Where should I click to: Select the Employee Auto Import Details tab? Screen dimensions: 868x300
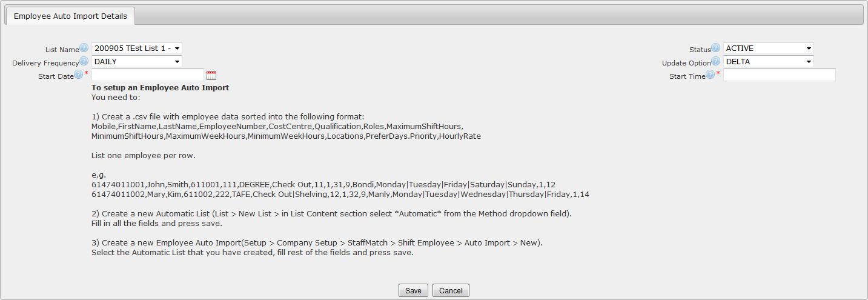(70, 16)
